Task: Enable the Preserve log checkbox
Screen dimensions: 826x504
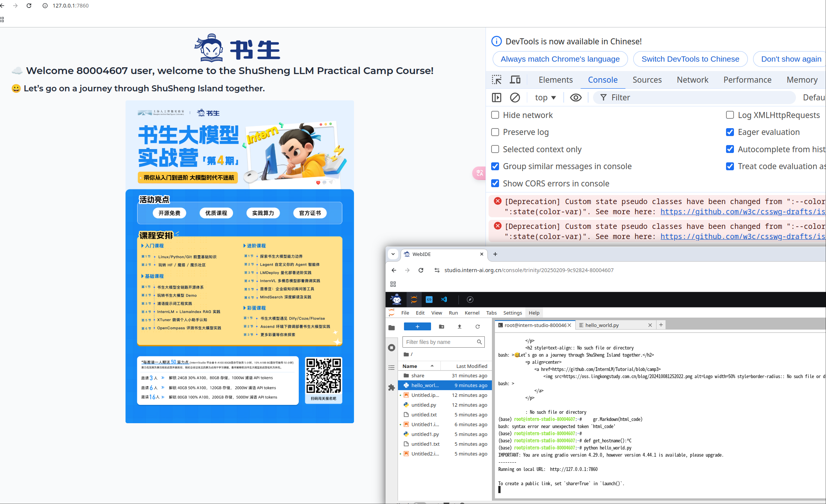Action: (x=495, y=132)
